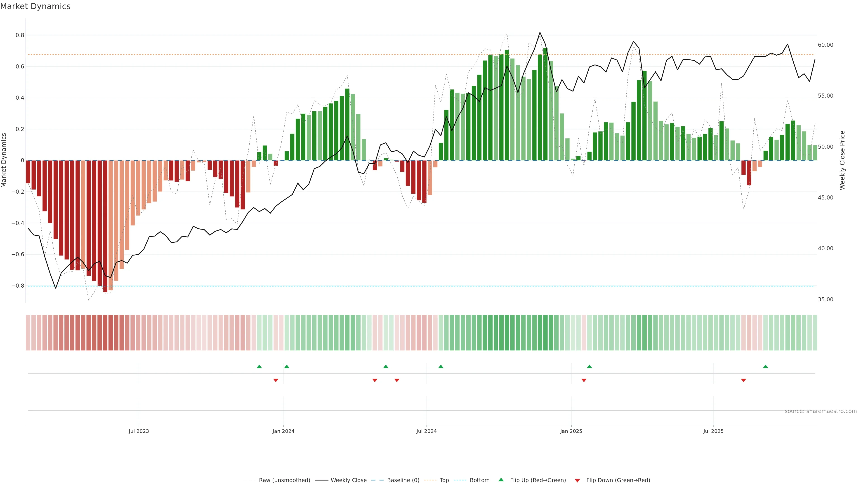Toggle the Bottom legend entry

[x=479, y=480]
